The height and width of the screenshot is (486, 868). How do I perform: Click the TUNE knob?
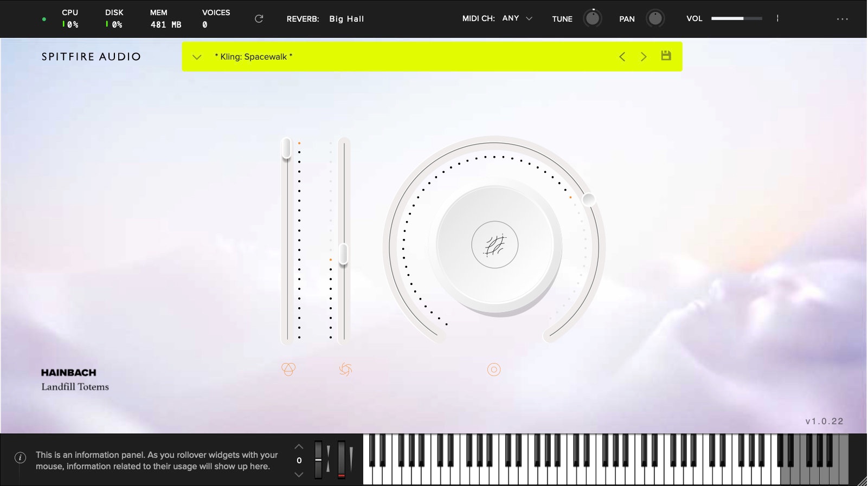593,18
